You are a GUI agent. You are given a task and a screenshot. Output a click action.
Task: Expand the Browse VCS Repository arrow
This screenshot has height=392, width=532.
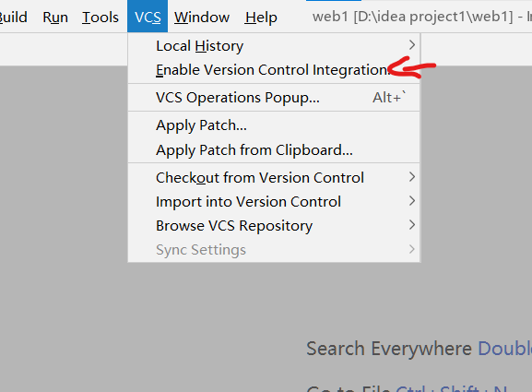(412, 225)
